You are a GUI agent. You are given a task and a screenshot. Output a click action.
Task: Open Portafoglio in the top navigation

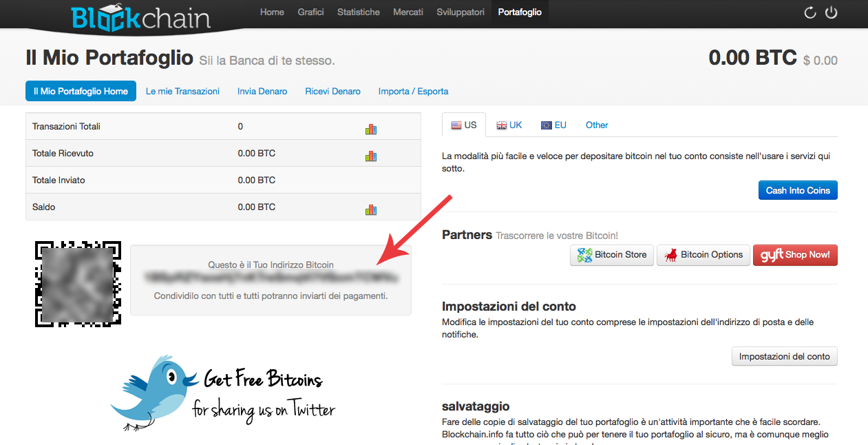click(x=520, y=12)
